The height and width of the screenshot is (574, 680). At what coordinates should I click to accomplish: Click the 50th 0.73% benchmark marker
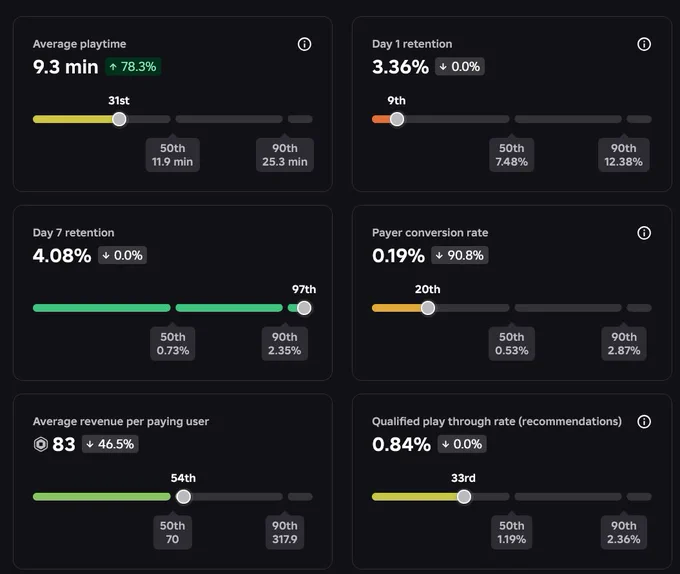(x=173, y=343)
